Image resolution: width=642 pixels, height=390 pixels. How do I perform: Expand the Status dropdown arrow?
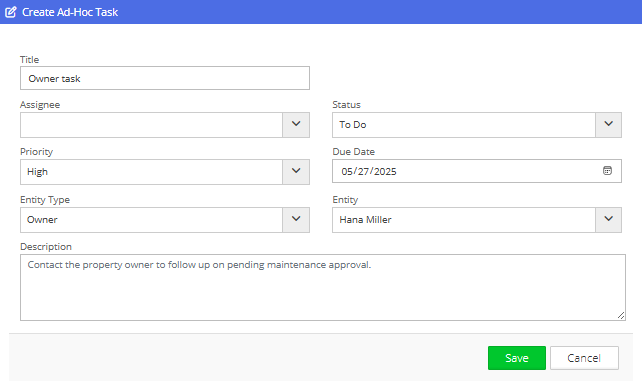pyautogui.click(x=608, y=125)
